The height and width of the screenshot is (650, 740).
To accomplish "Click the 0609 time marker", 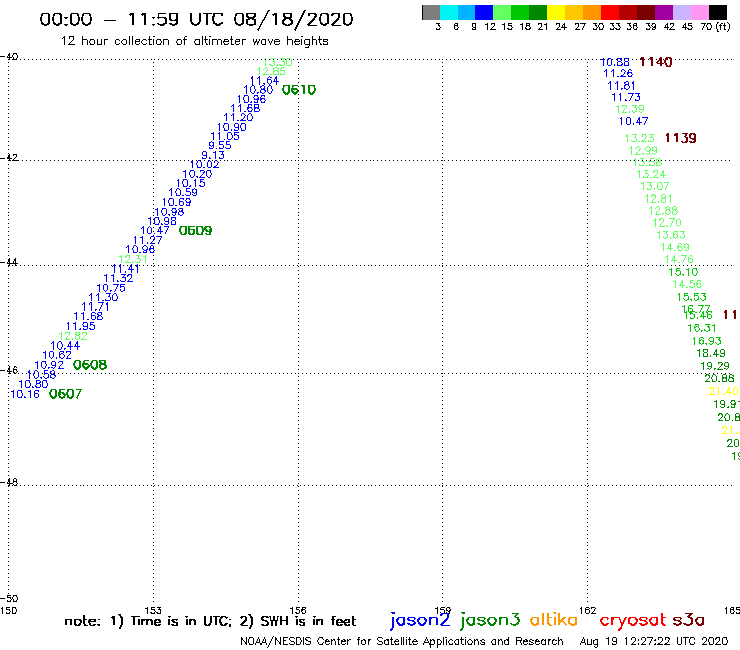I will (x=195, y=230).
